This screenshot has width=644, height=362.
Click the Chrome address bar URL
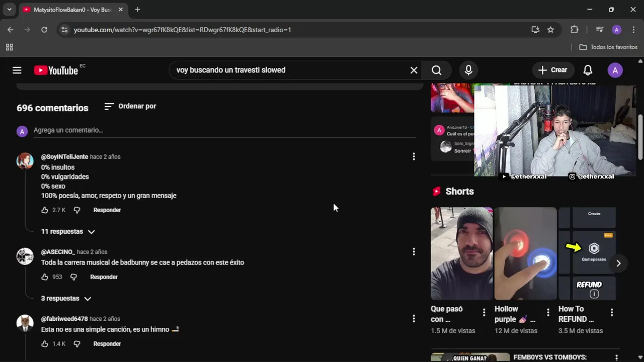(182, 30)
